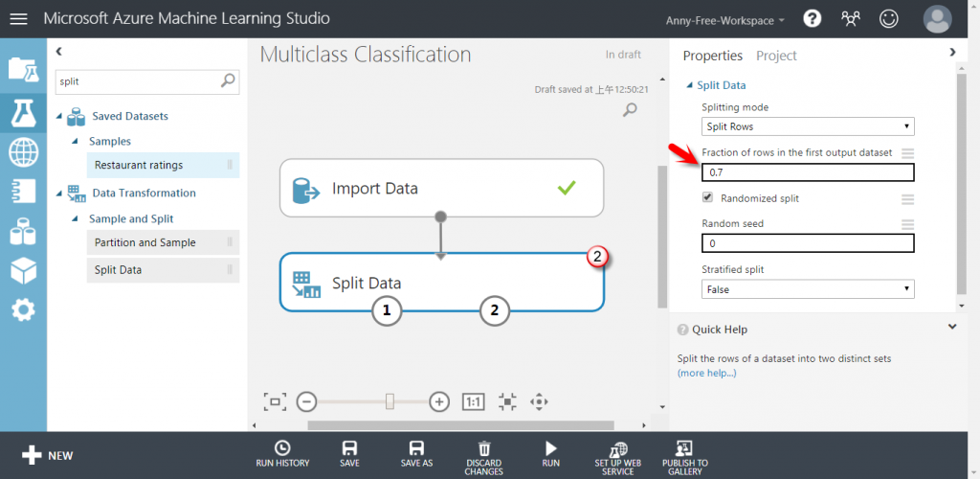Viewport: 980px width, 479px height.
Task: Open Projects in the left sidebar
Action: [x=23, y=69]
